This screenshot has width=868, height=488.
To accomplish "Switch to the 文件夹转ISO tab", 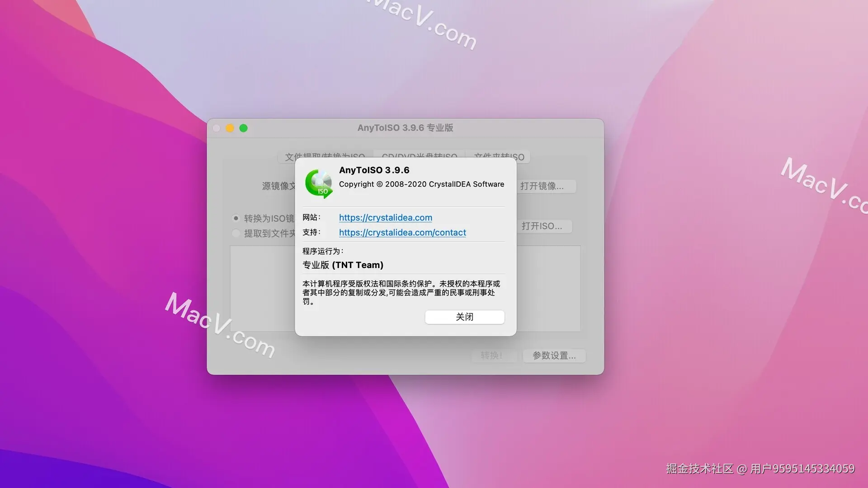I will 499,157.
